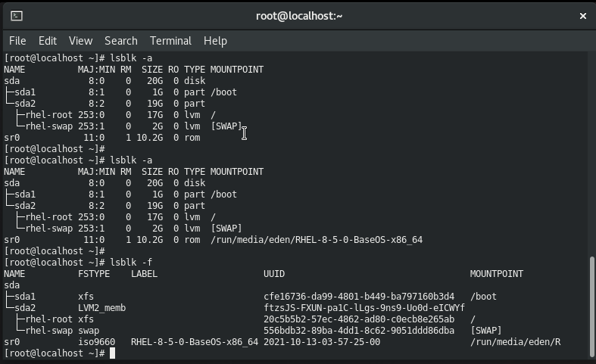Click the rhel-swap UUID starting 556bdb32
This screenshot has height=364, width=596.
[359, 331]
